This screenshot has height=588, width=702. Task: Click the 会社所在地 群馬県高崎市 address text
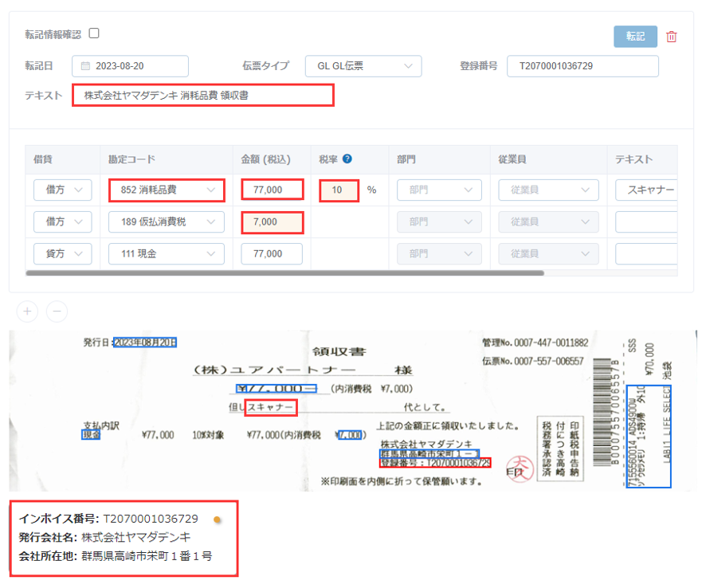pyautogui.click(x=116, y=556)
